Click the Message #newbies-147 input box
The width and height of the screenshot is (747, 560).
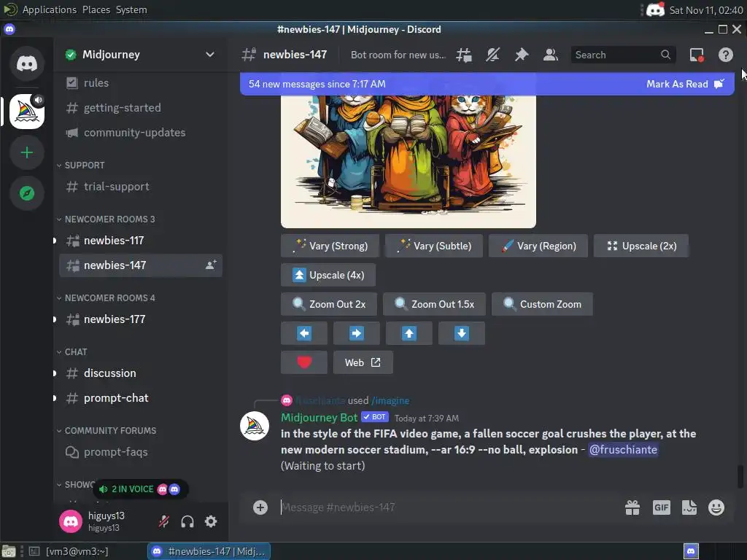pos(448,507)
